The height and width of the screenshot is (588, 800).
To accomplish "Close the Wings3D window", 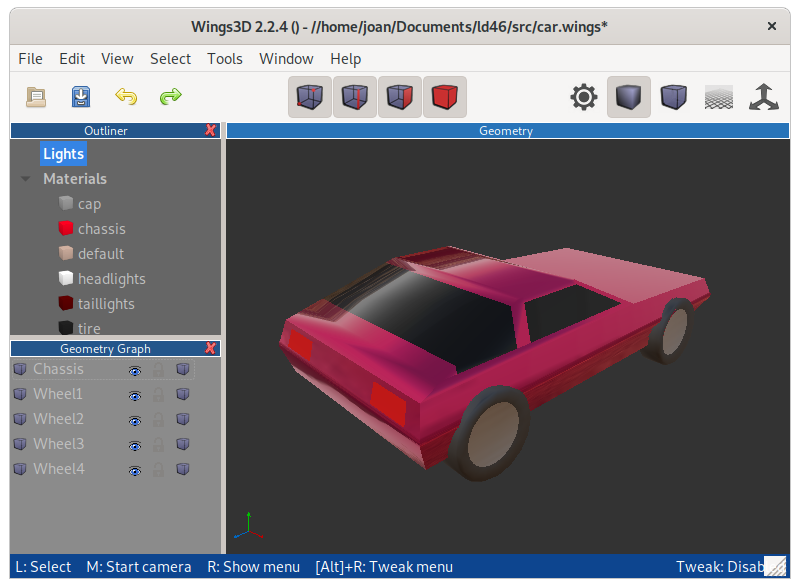I will [772, 26].
